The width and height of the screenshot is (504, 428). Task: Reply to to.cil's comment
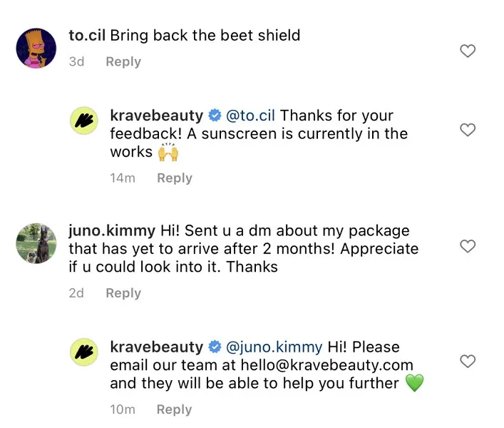tap(123, 62)
